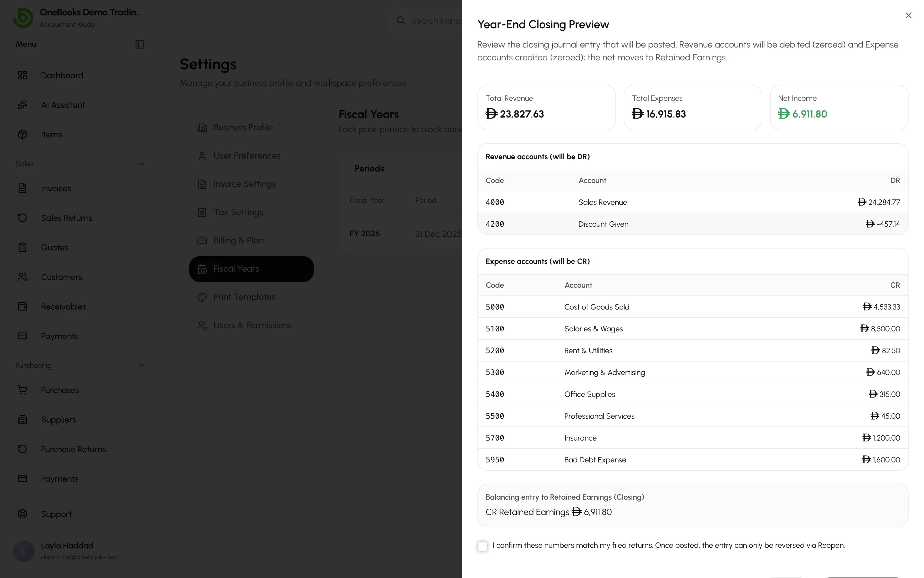
Task: Click the Invoices document icon
Action: click(x=22, y=188)
